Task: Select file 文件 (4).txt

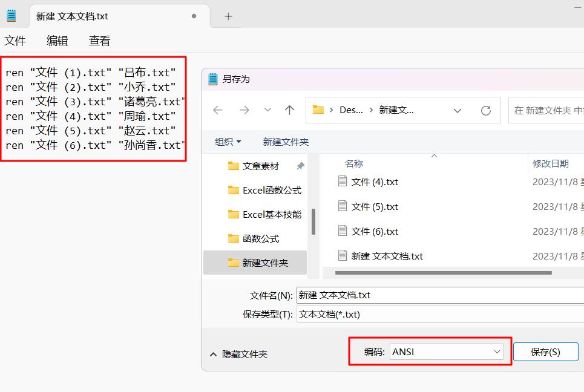Action: click(x=375, y=181)
